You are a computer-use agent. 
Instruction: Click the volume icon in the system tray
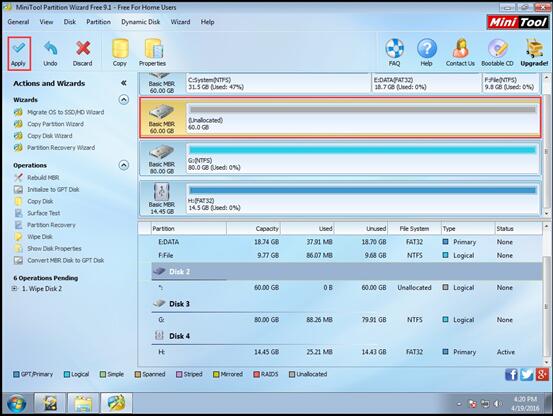tap(498, 404)
